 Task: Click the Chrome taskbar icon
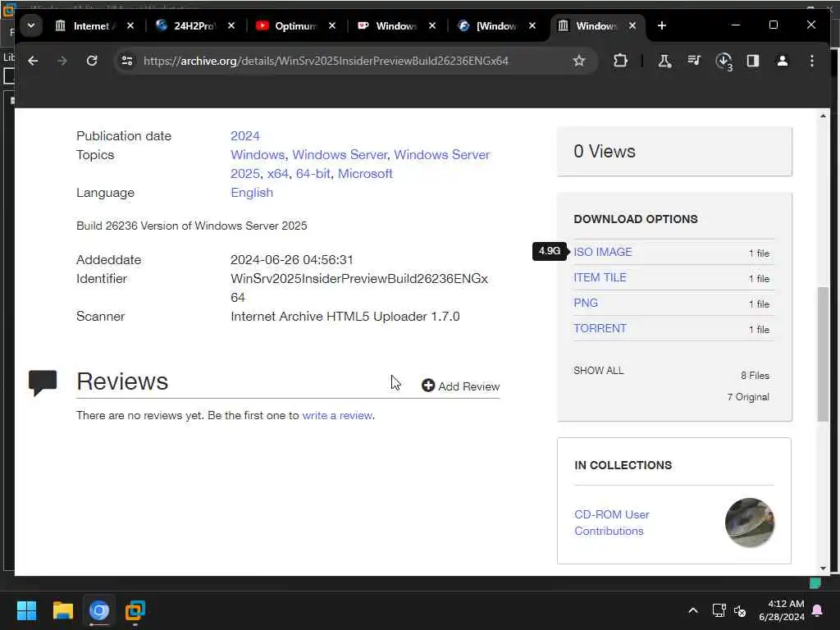point(99,610)
